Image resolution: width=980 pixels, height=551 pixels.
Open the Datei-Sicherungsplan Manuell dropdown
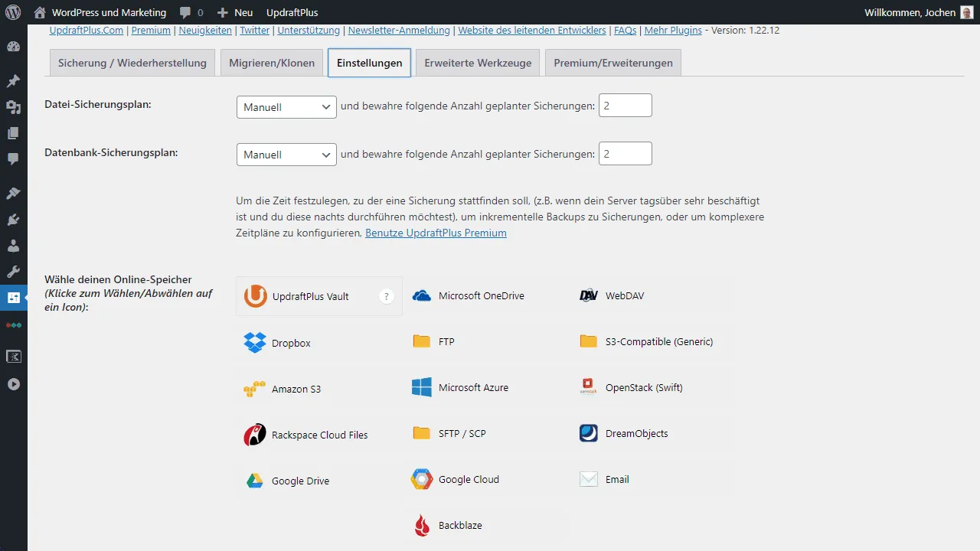[x=286, y=107]
